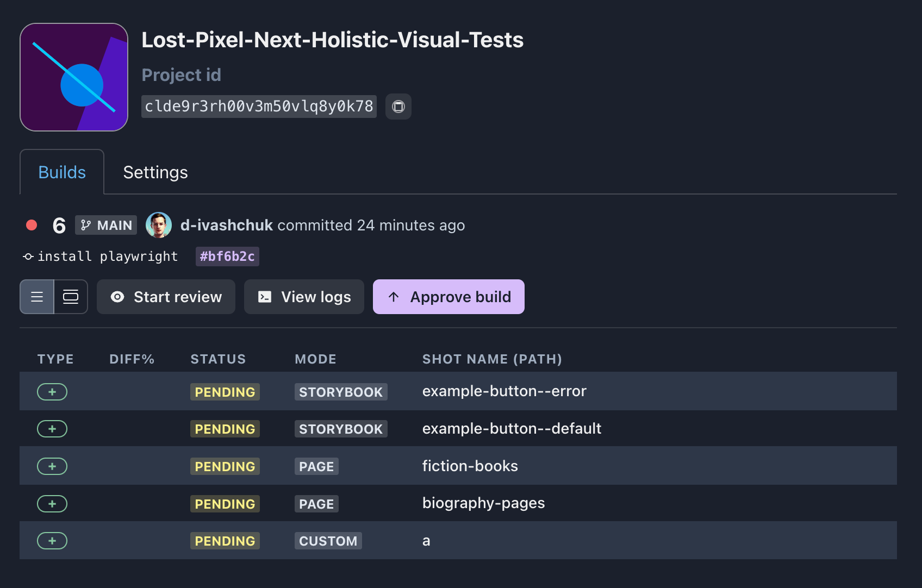Click the install playwright commit message
This screenshot has height=588, width=922.
pos(108,257)
